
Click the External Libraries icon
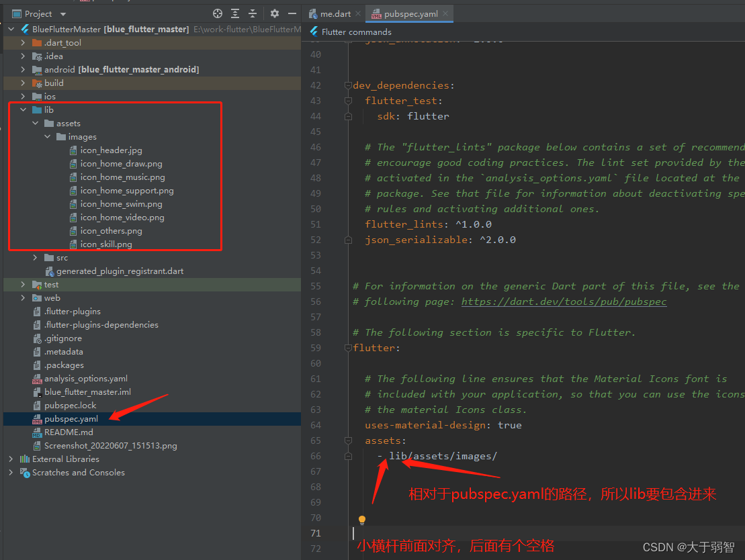[x=25, y=459]
